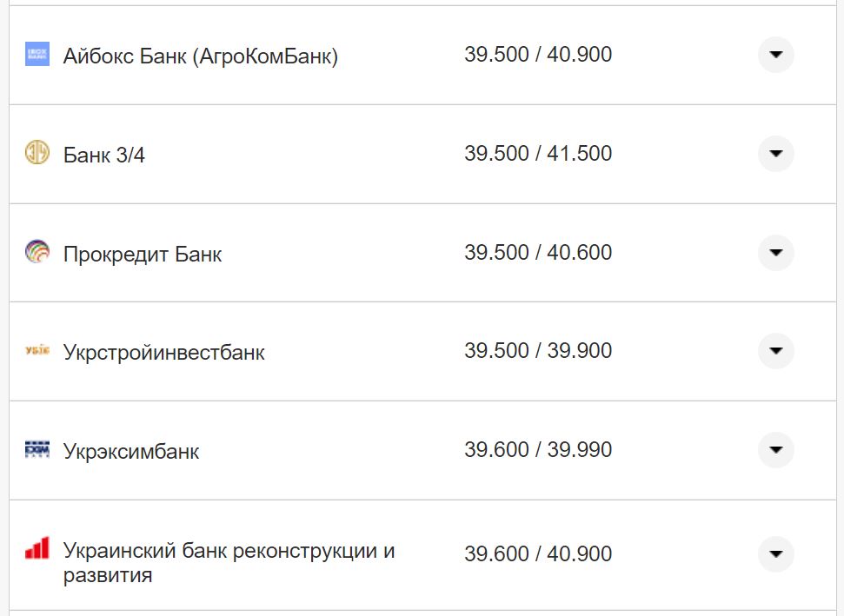The height and width of the screenshot is (616, 844).
Task: Click the Банк 3/4 name link
Action: (x=102, y=153)
